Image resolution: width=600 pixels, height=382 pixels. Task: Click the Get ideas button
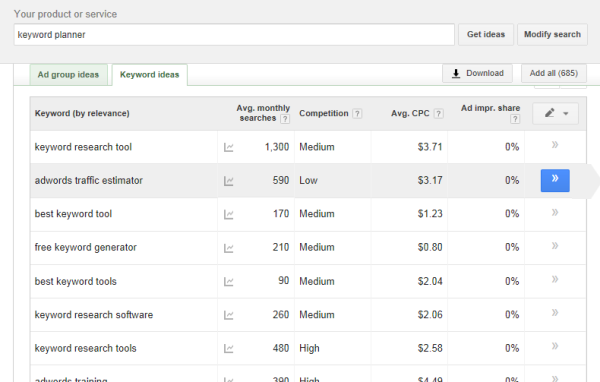(486, 34)
